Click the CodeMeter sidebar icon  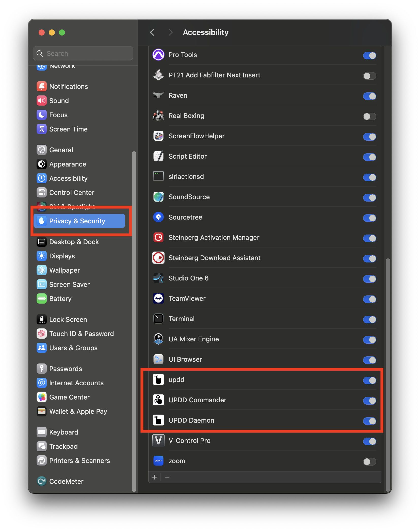[x=42, y=481]
